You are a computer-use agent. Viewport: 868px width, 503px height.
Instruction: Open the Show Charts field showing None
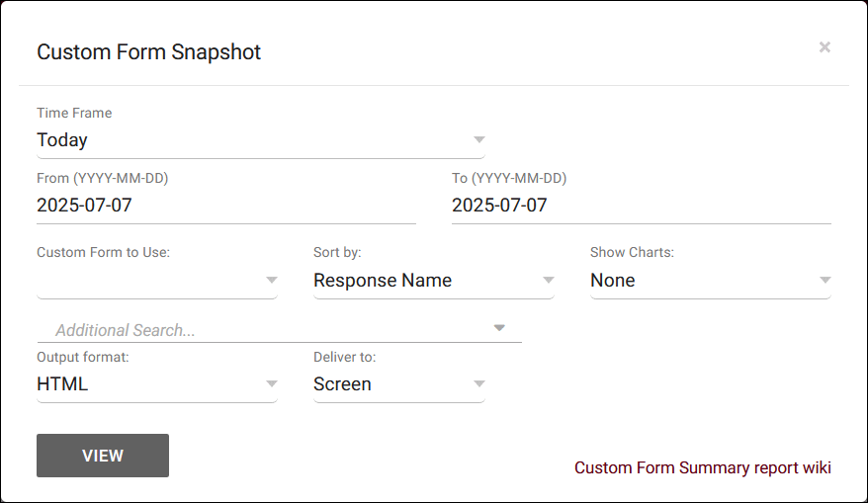click(700, 281)
